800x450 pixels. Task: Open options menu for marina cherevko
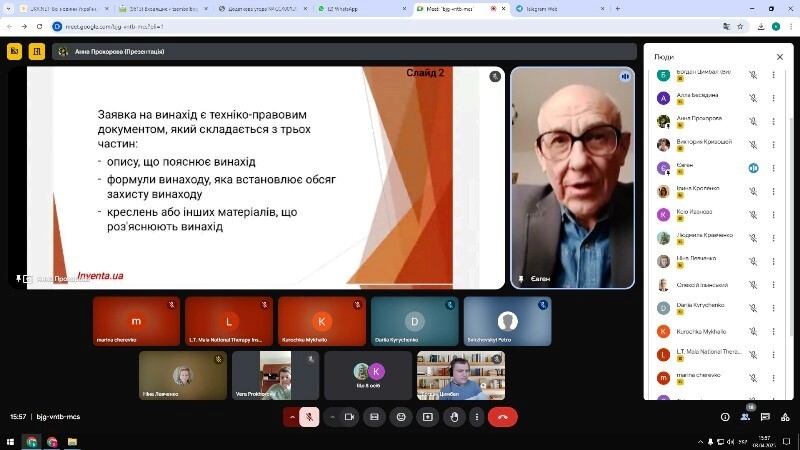[x=773, y=378]
